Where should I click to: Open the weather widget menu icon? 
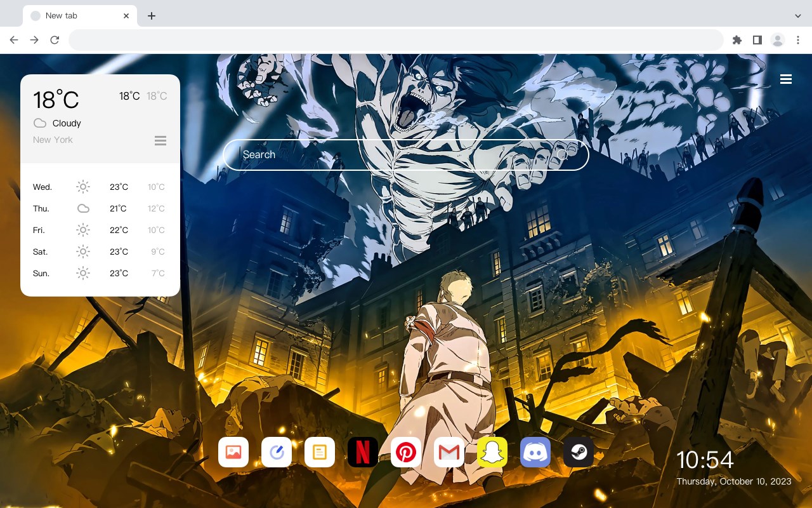pos(160,140)
